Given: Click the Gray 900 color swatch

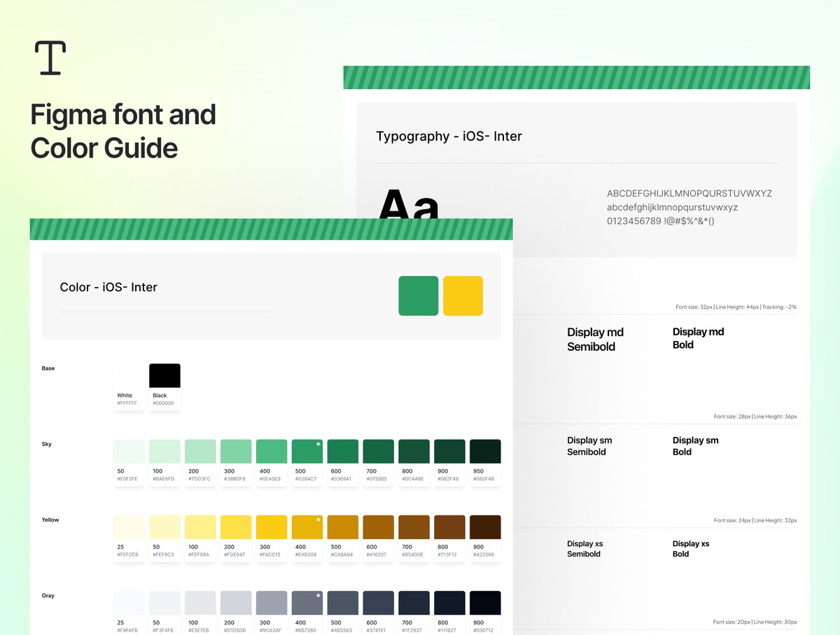Looking at the screenshot, I should [485, 603].
